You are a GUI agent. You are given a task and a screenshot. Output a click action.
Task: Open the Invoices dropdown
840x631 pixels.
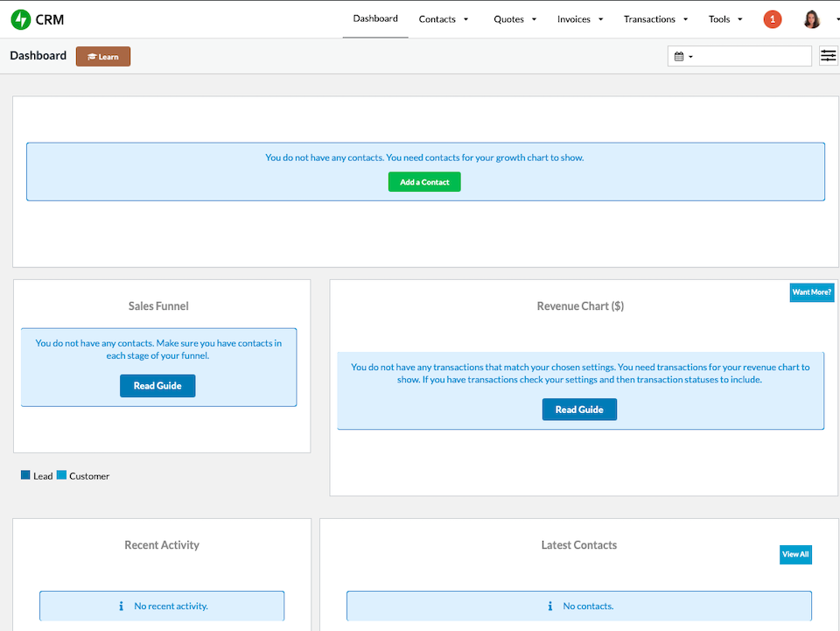(x=579, y=18)
